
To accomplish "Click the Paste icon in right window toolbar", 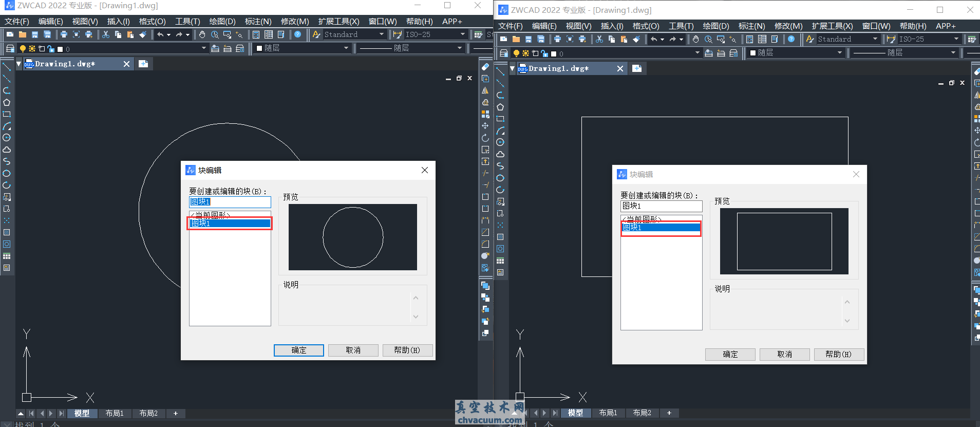I will pos(624,39).
